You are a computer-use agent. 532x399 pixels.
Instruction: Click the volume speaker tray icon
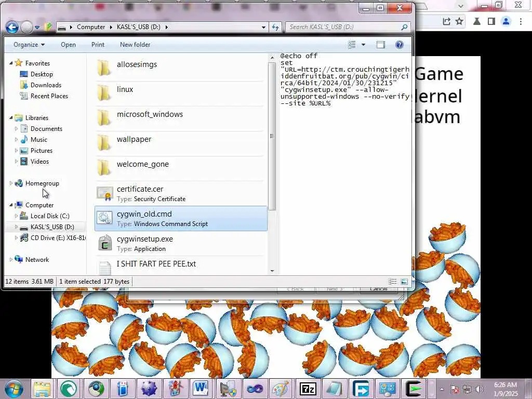tap(479, 389)
